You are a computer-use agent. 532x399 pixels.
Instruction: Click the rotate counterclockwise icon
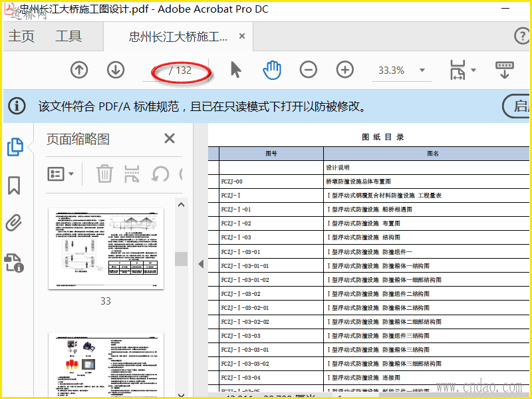(160, 174)
